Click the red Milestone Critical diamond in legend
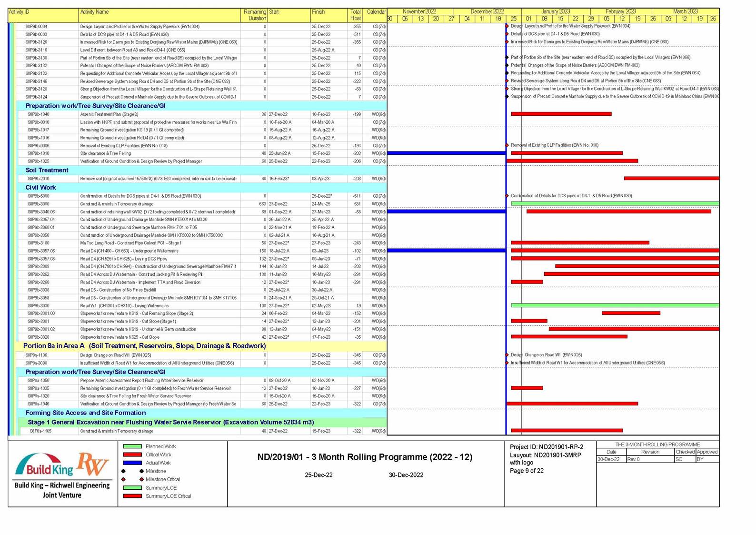The image size is (756, 535). (x=141, y=479)
